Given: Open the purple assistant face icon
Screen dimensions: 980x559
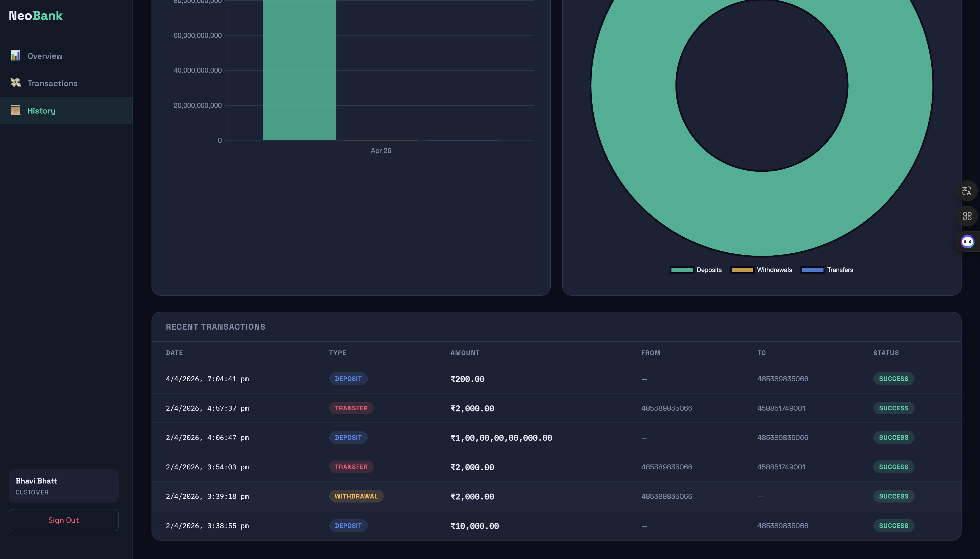Looking at the screenshot, I should click(967, 241).
